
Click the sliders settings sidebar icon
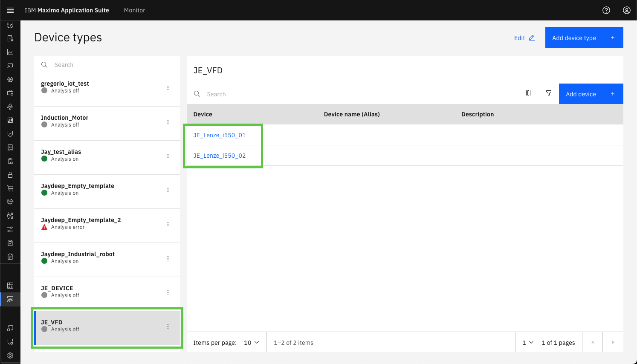pyautogui.click(x=10, y=229)
